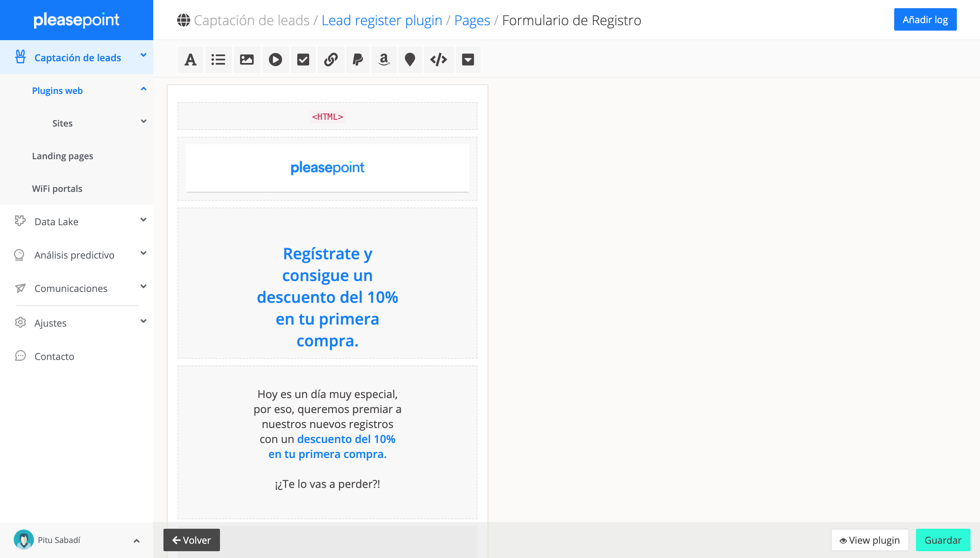Go to WiFi portals menu item

[57, 188]
